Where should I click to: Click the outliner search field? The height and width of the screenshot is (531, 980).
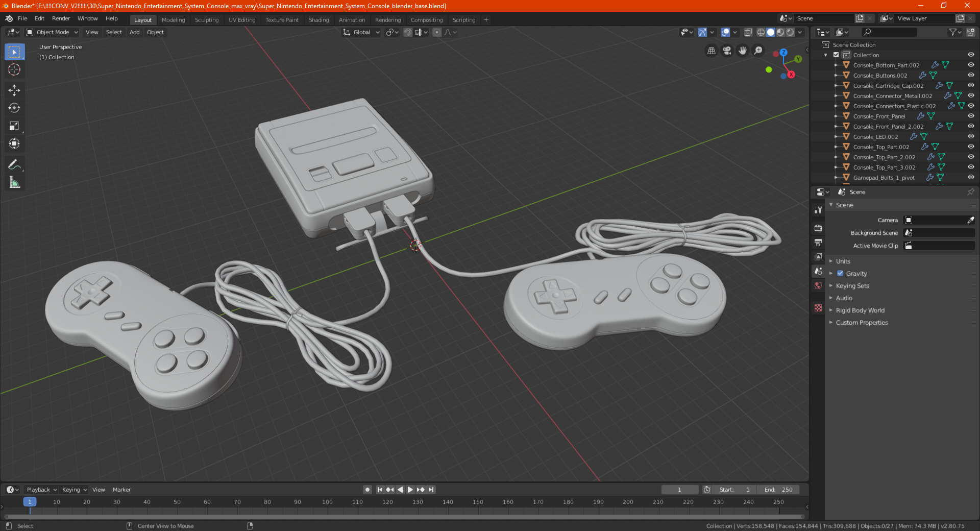(x=889, y=32)
